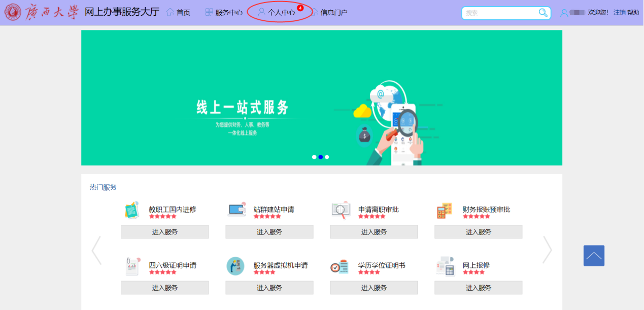Show next services with right chevron
The image size is (644, 310).
547,250
